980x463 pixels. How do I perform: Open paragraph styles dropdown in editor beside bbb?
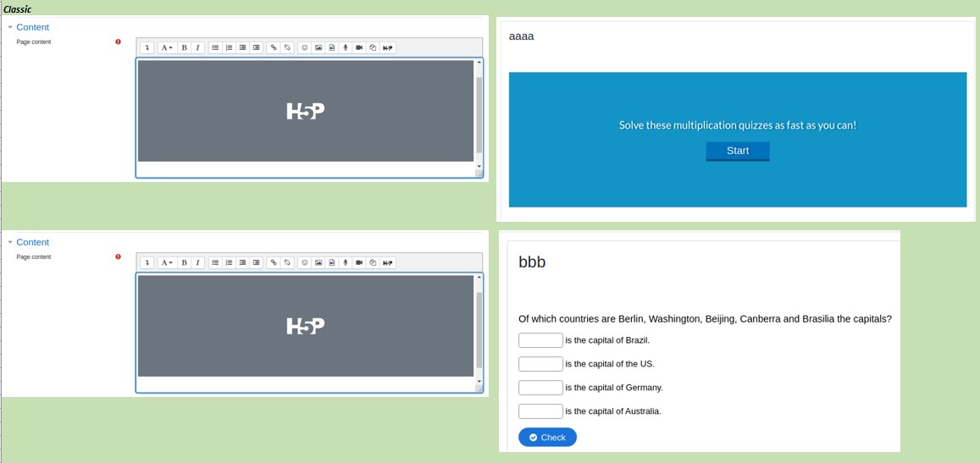167,262
